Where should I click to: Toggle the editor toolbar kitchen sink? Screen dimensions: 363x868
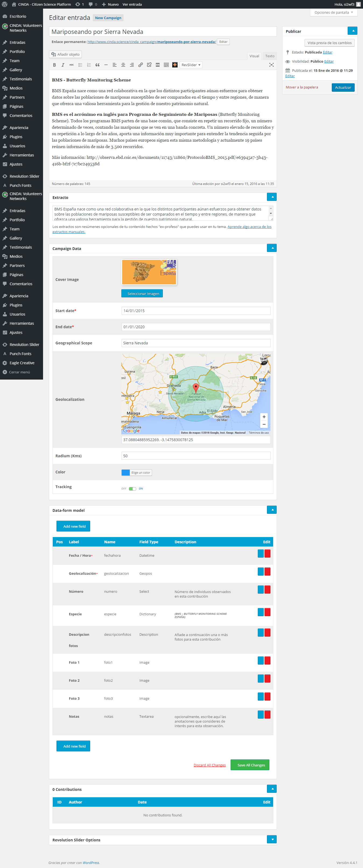[166, 65]
